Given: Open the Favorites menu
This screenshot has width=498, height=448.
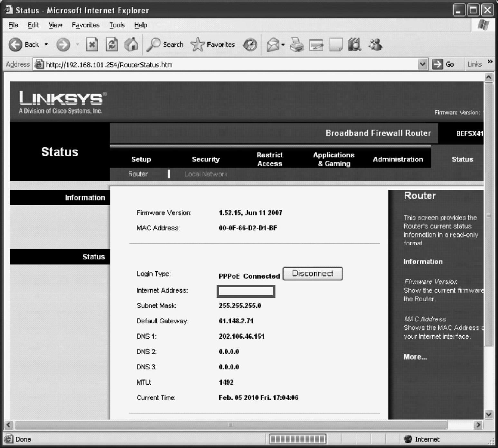Looking at the screenshot, I should point(86,25).
